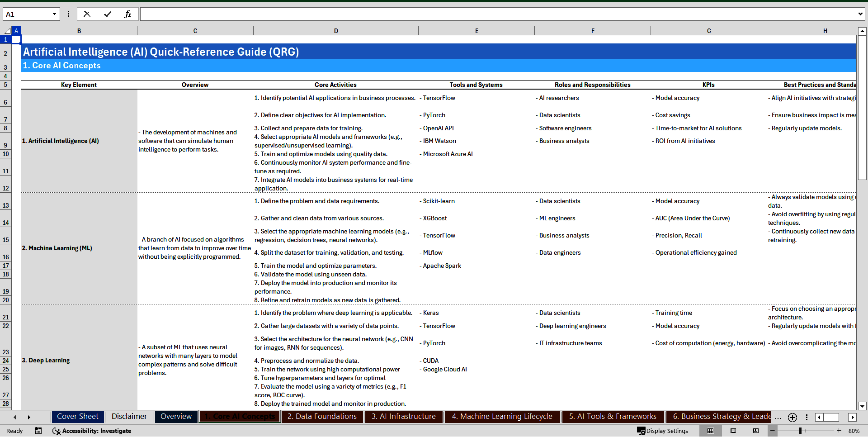The width and height of the screenshot is (868, 437).
Task: Open the Name Box dropdown arrow
Action: (55, 14)
